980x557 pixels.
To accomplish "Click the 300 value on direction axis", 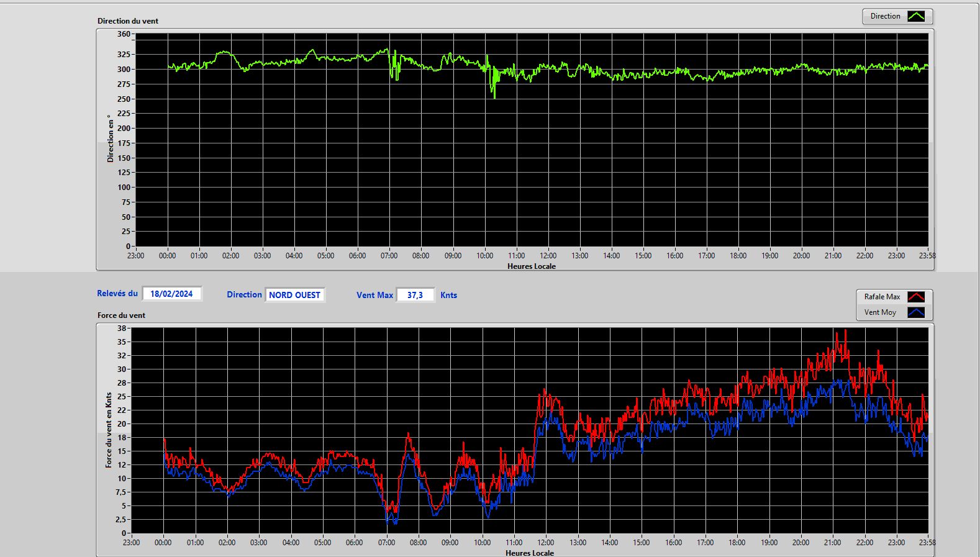I will pos(124,70).
